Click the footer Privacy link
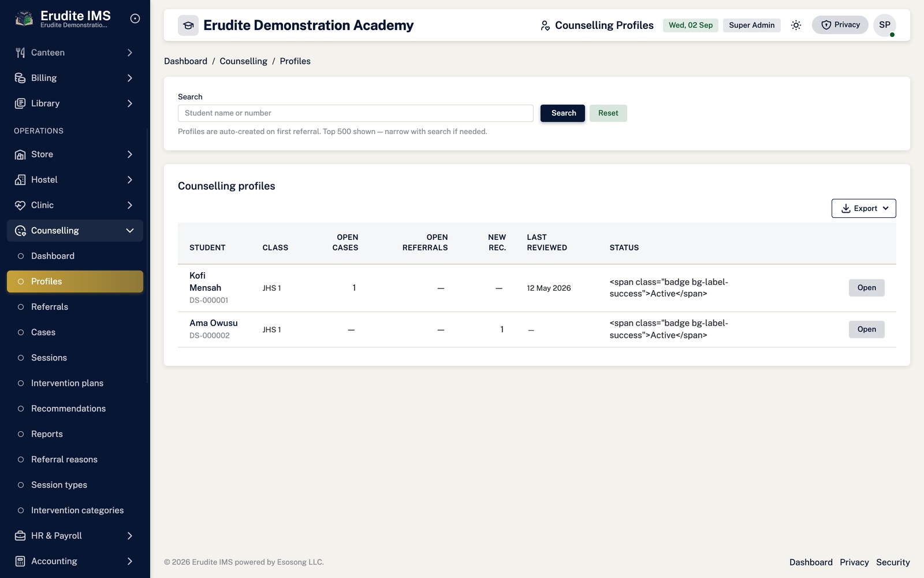 click(854, 562)
